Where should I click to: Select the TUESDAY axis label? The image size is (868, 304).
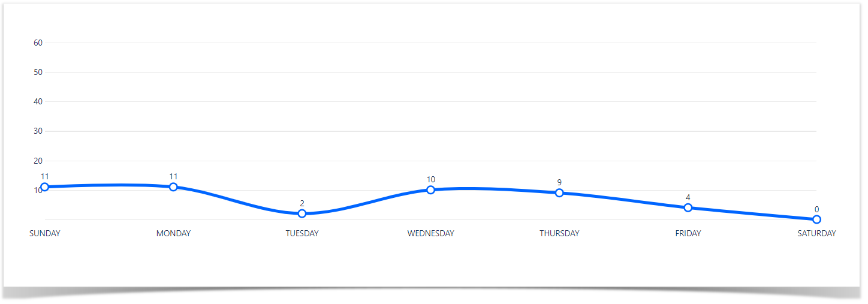point(302,233)
